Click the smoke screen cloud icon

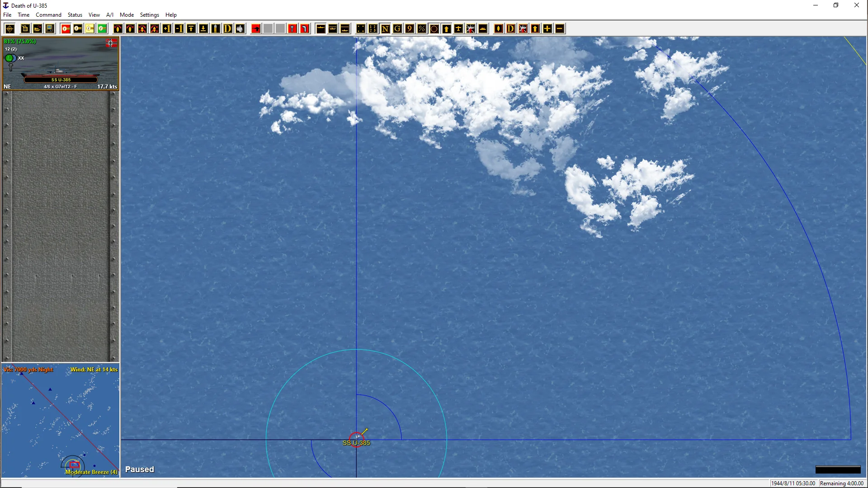240,29
